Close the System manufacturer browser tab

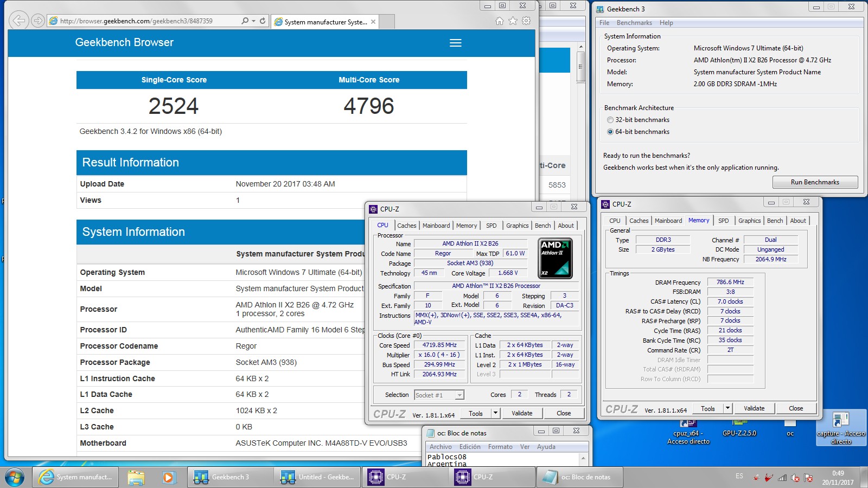pos(373,22)
